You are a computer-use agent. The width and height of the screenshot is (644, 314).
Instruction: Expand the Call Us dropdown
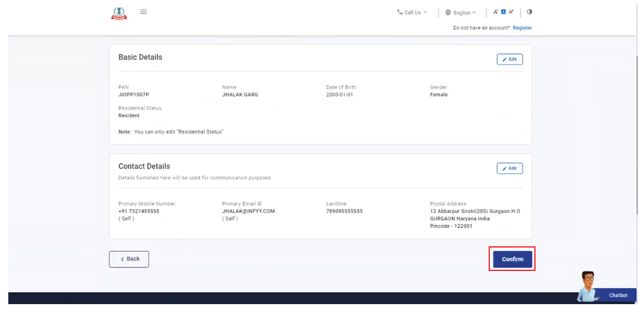[413, 12]
